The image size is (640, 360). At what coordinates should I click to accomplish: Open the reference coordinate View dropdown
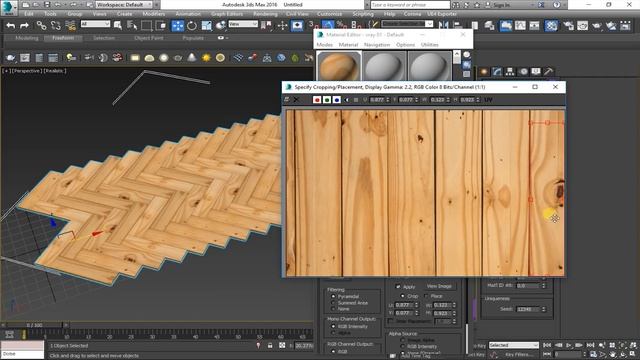243,24
